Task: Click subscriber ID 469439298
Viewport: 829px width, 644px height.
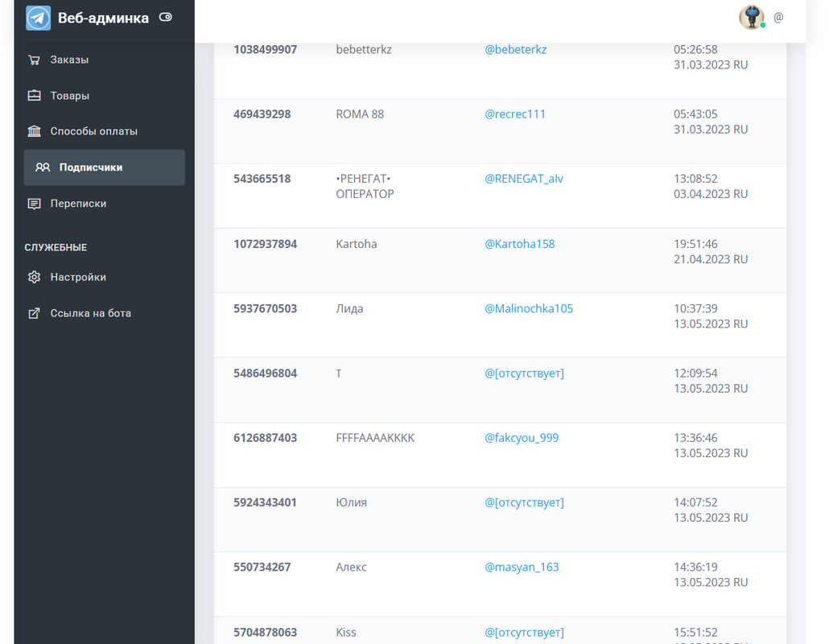Action: click(262, 114)
